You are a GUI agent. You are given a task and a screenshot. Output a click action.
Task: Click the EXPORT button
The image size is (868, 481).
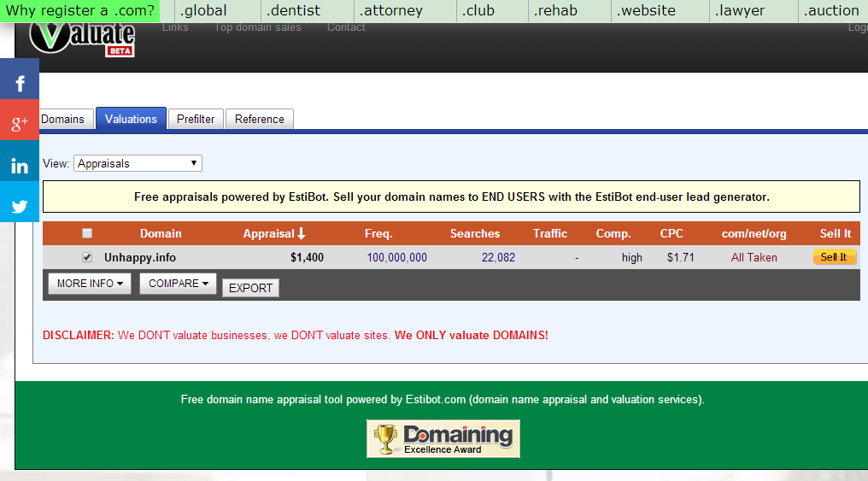tap(251, 288)
